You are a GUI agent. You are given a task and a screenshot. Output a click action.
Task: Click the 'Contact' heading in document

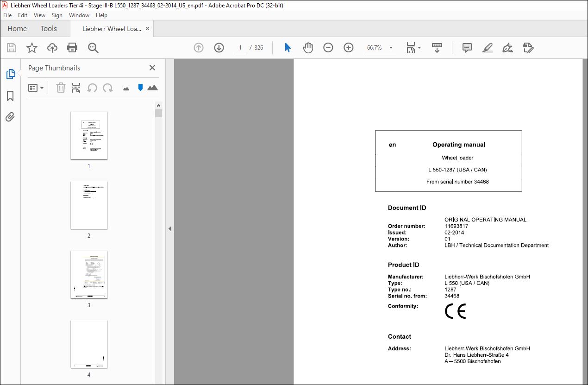[400, 337]
